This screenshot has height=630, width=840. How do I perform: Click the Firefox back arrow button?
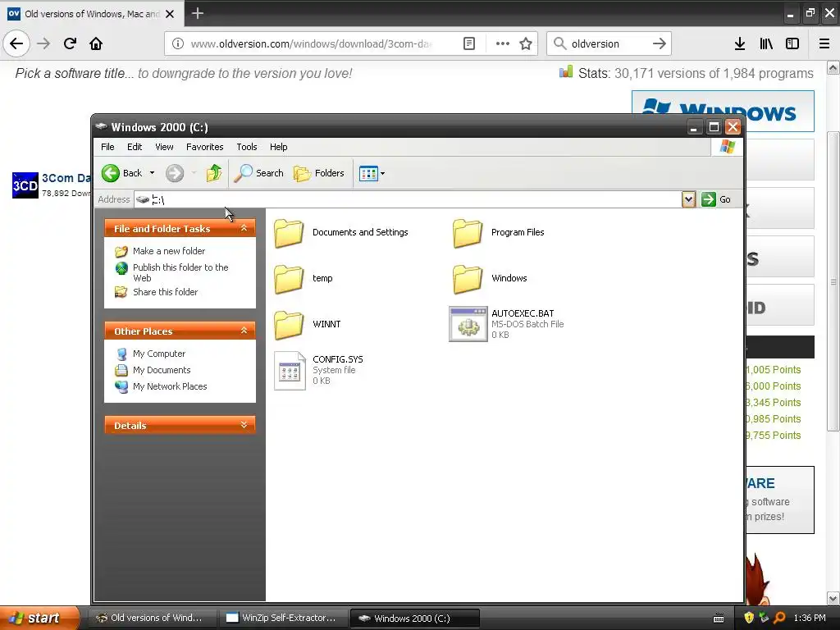(x=16, y=43)
